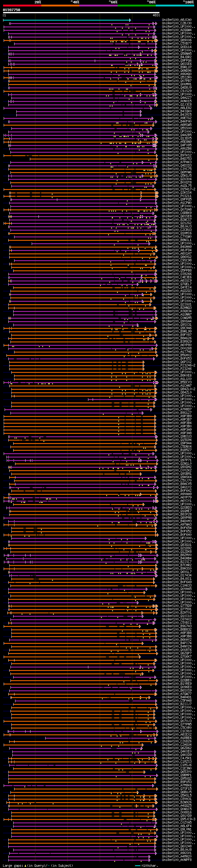Screen dimensions: 197x868
Task: Click hit label UniRef100_B4KFH0
Action: 177,121
